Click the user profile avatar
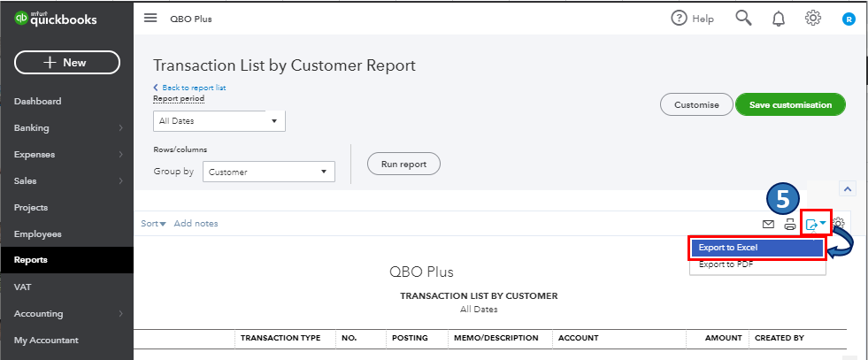868x360 pixels. point(849,19)
